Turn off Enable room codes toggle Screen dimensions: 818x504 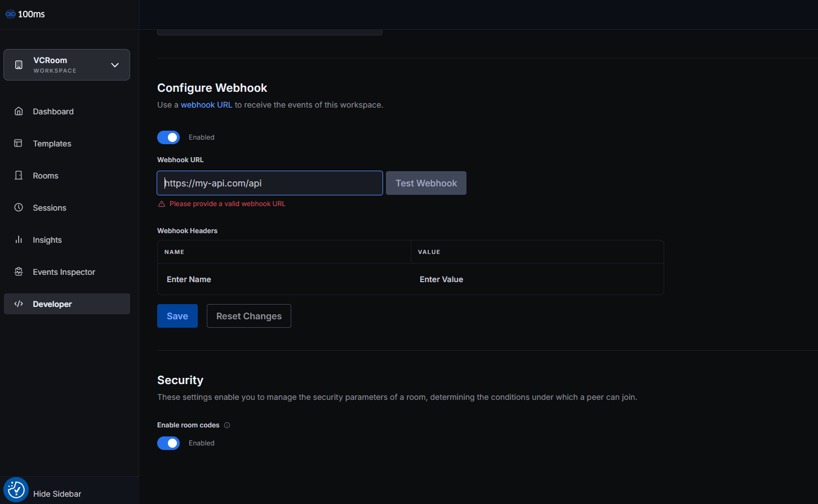pyautogui.click(x=168, y=443)
